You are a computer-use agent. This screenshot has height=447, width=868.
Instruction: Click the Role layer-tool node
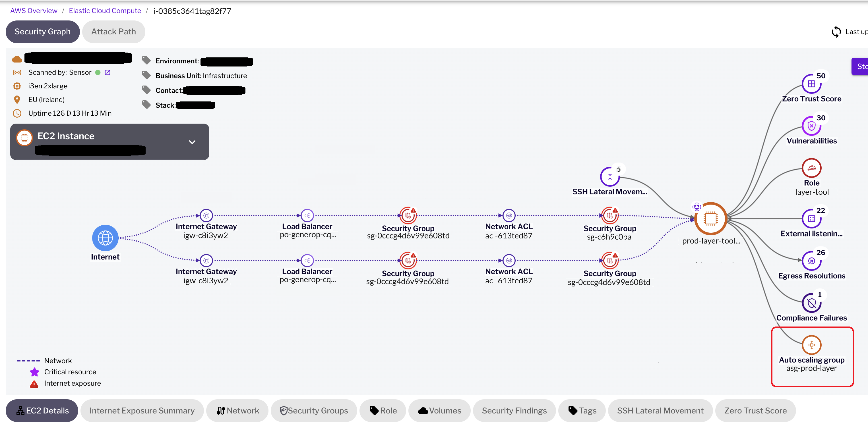(811, 168)
